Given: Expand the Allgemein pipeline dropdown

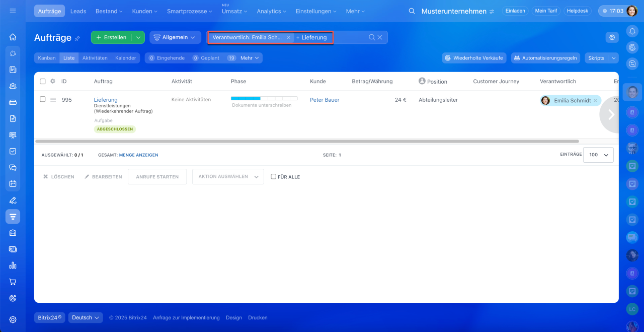Looking at the screenshot, I should coord(175,37).
